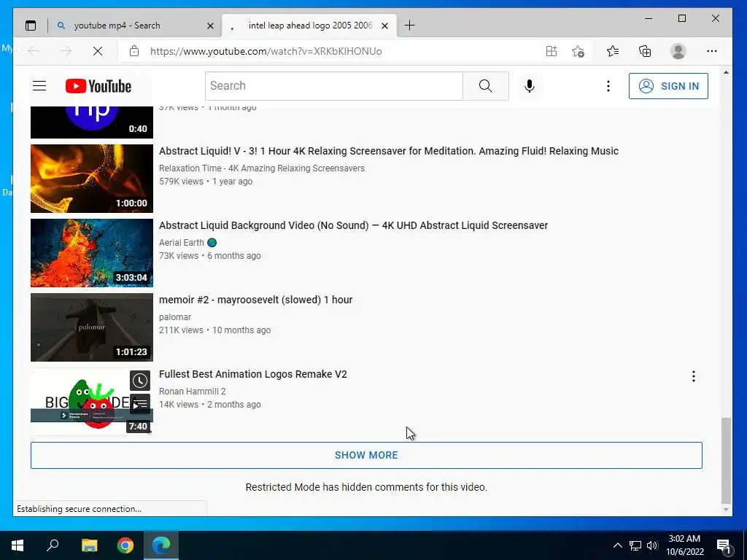Open the volume control tray icon

pyautogui.click(x=652, y=545)
